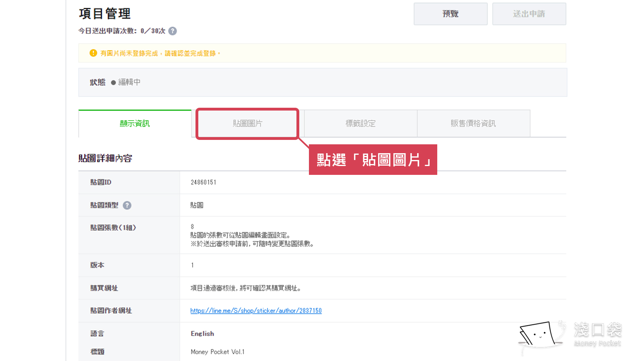Click the image registration warning message

click(160, 53)
